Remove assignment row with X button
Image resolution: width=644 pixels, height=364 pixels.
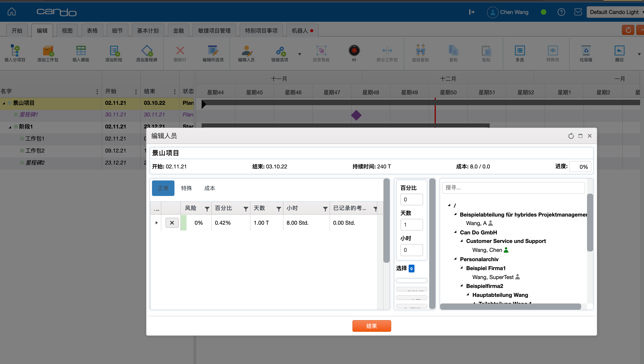pos(172,223)
